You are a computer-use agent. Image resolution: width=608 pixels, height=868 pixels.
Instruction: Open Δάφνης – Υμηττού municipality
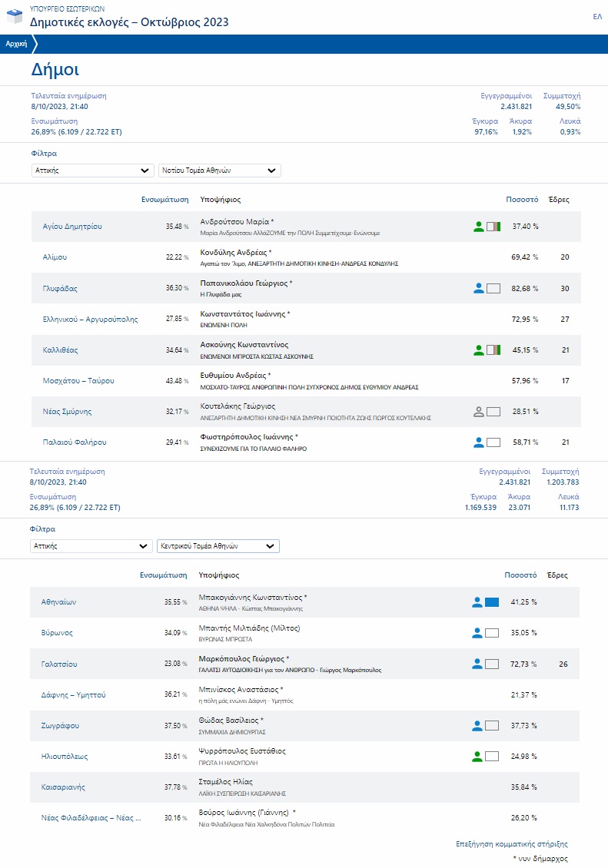coord(73,694)
